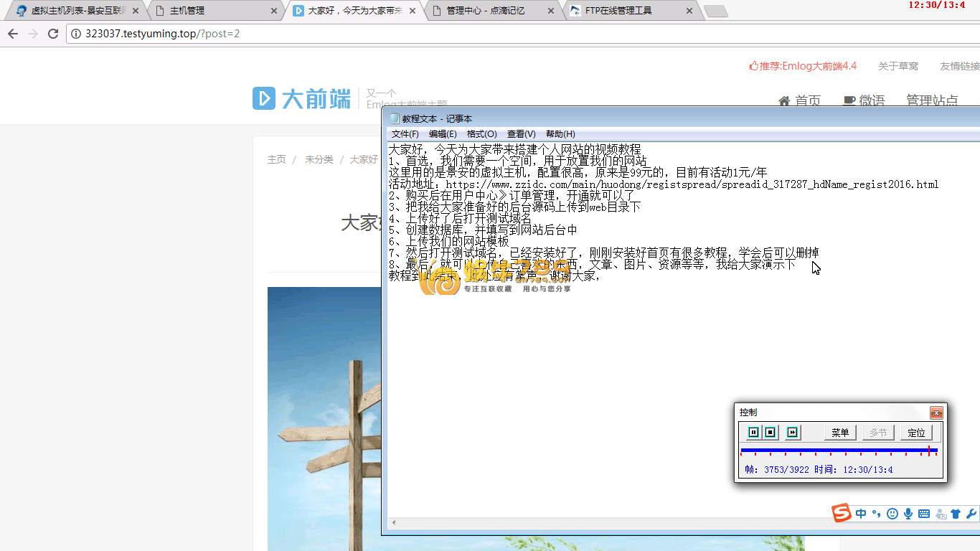Open the 文件(F) menu in Notepad
980x551 pixels.
click(405, 134)
